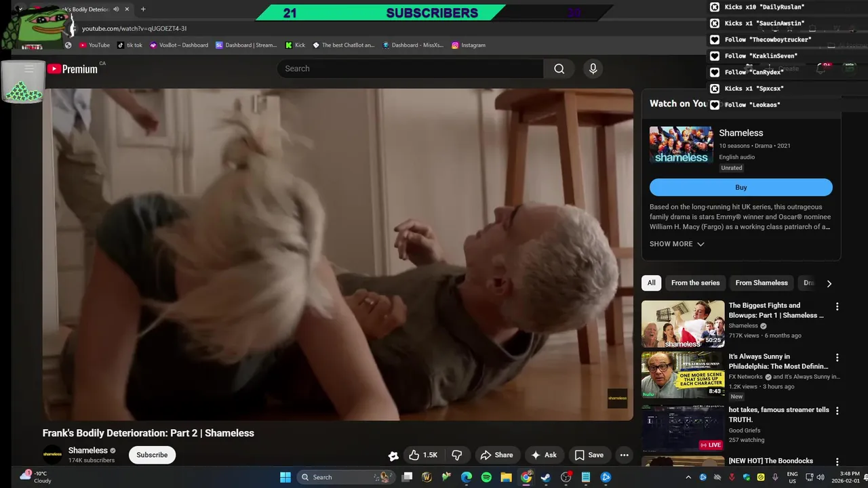868x488 pixels.
Task: Open the Kick bookmark
Action: tap(295, 45)
